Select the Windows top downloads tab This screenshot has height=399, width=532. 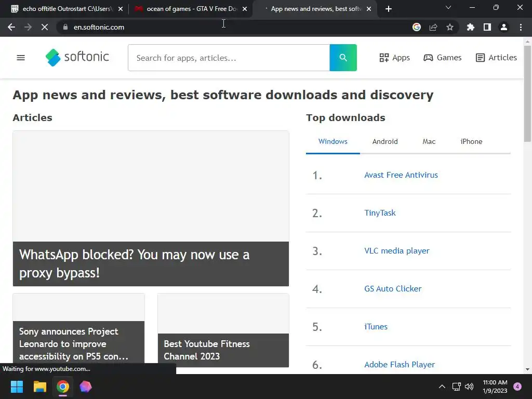pos(333,141)
